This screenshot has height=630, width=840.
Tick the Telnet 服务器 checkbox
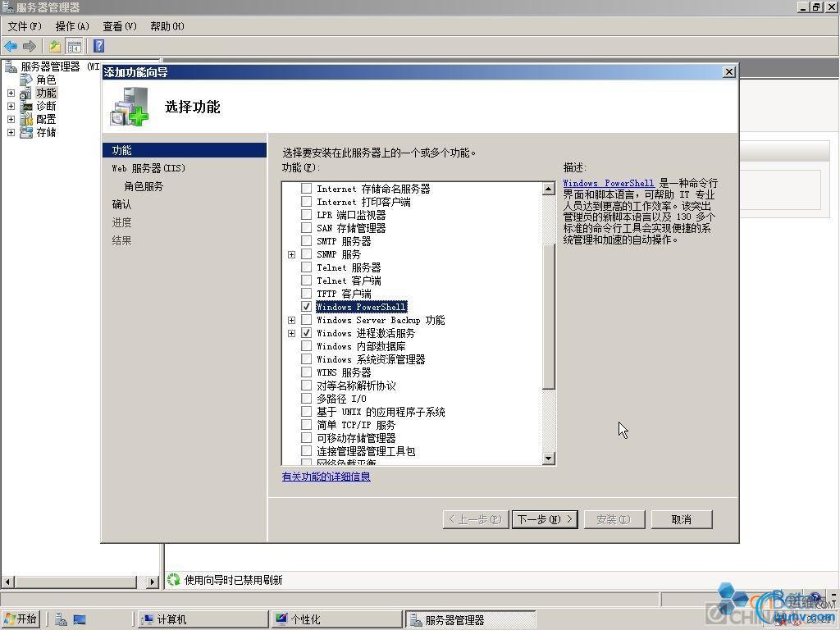tap(307, 267)
